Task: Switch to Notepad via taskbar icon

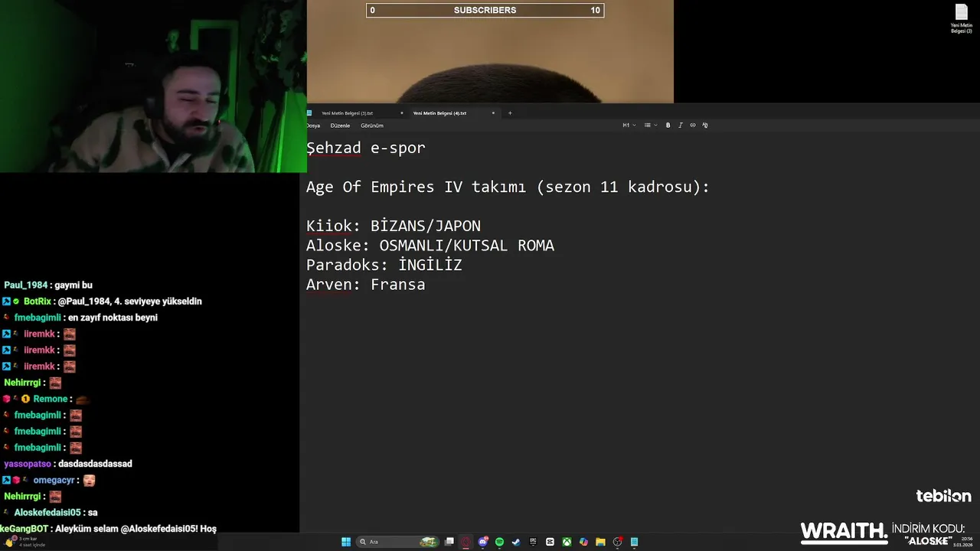Action: point(634,542)
